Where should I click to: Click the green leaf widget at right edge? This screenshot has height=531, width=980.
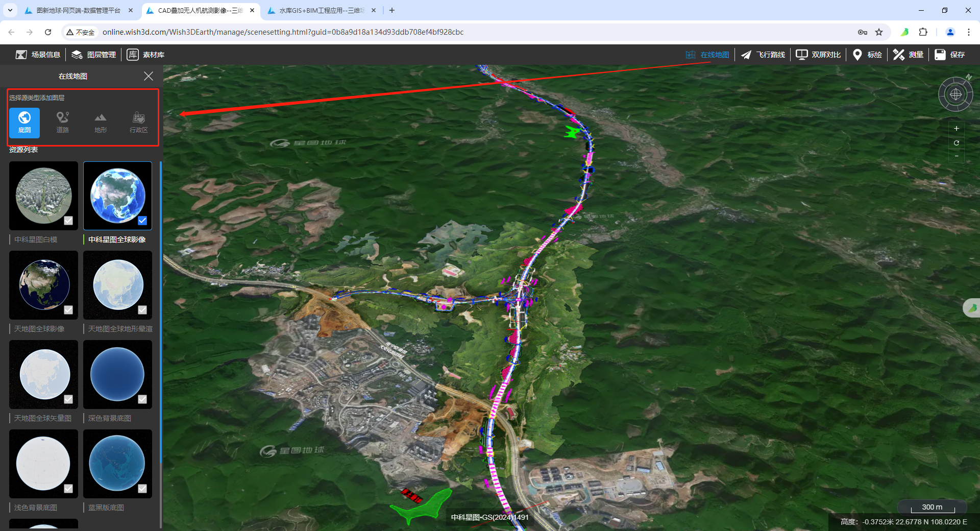972,308
